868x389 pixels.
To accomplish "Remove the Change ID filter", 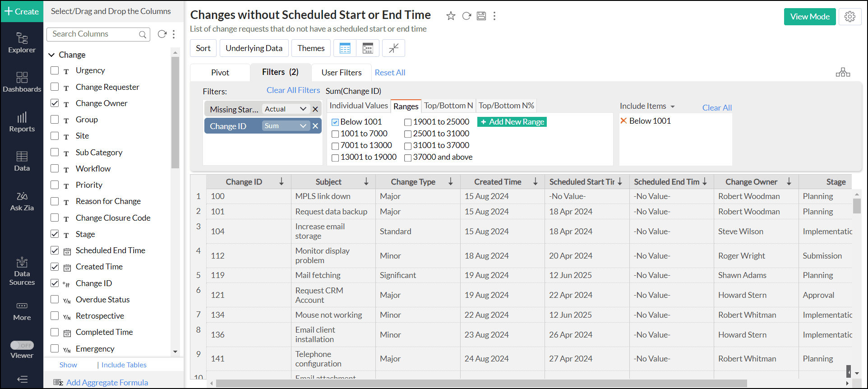I will [315, 126].
